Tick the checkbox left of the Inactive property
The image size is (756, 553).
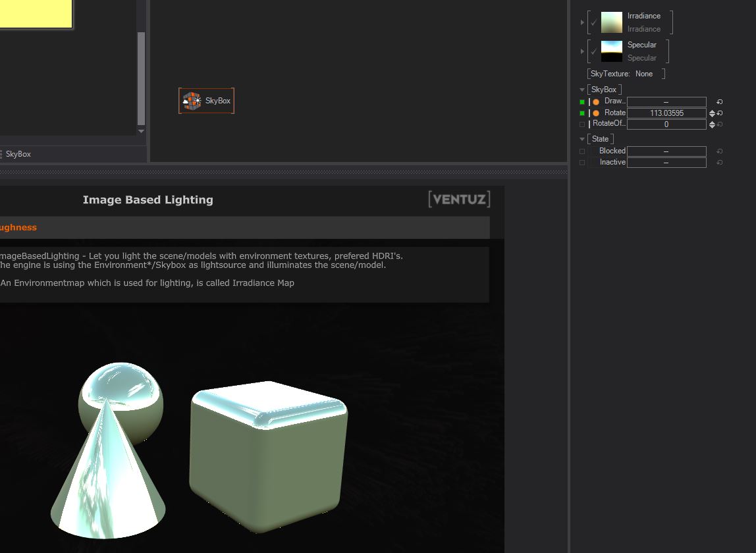[x=582, y=163]
